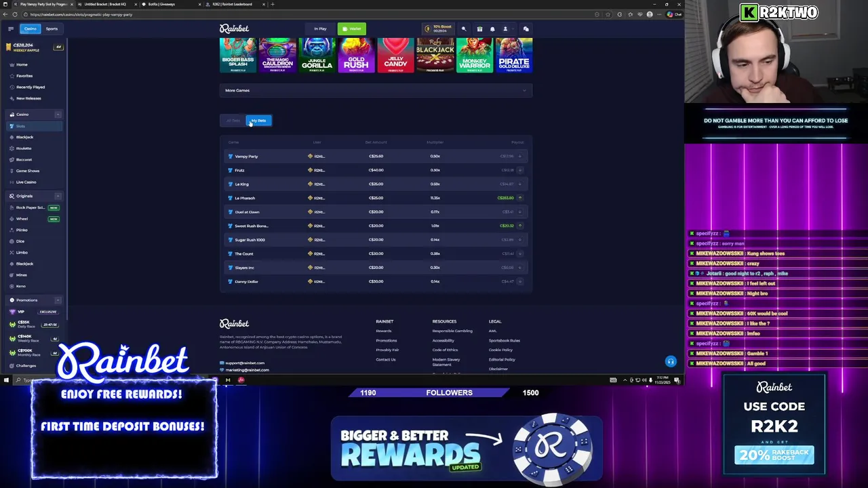Collapse the Promotions sidebar section
868x488 pixels.
[58, 300]
